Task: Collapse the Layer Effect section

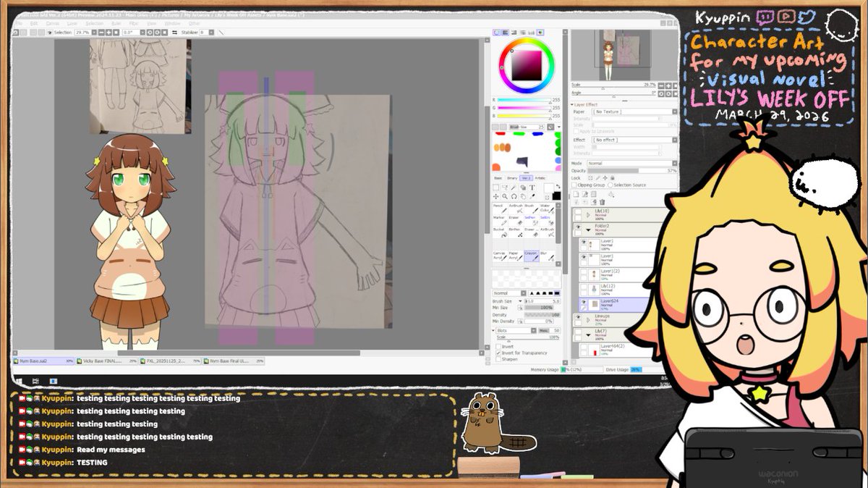Action: tap(572, 105)
